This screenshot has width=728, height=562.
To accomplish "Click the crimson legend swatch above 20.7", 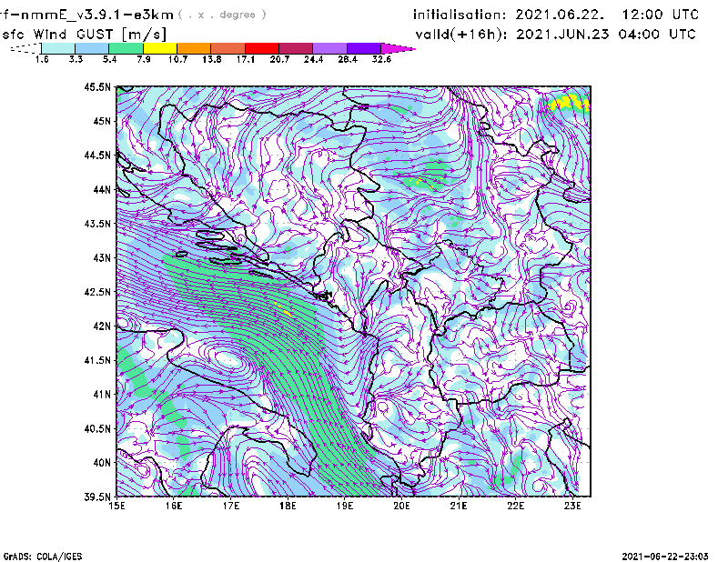I will pos(296,48).
